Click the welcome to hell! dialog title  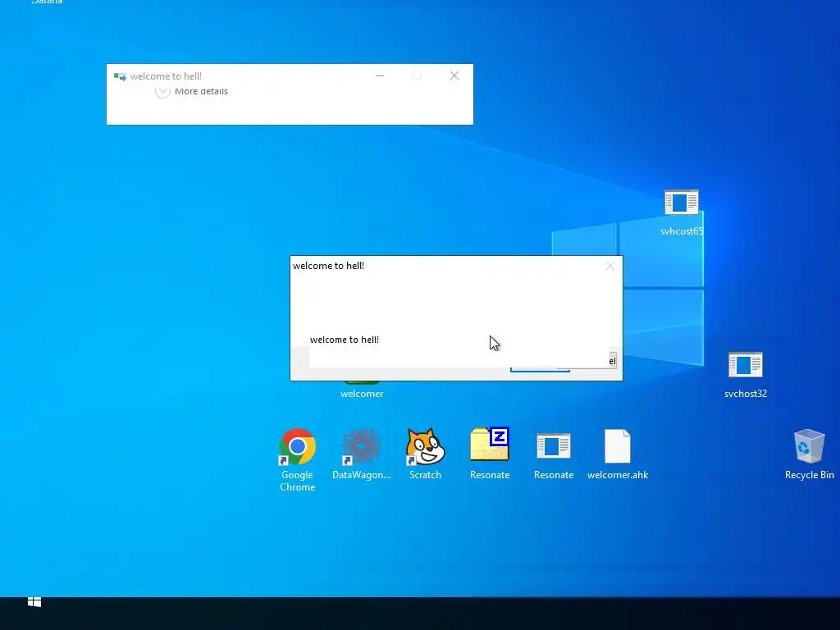tap(328, 266)
